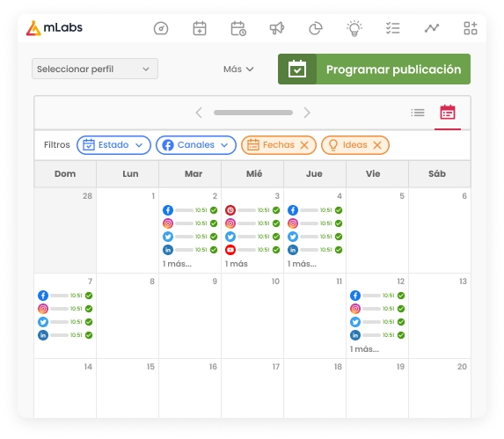
Task: Show 1 más posts on day 2
Action: 177,264
